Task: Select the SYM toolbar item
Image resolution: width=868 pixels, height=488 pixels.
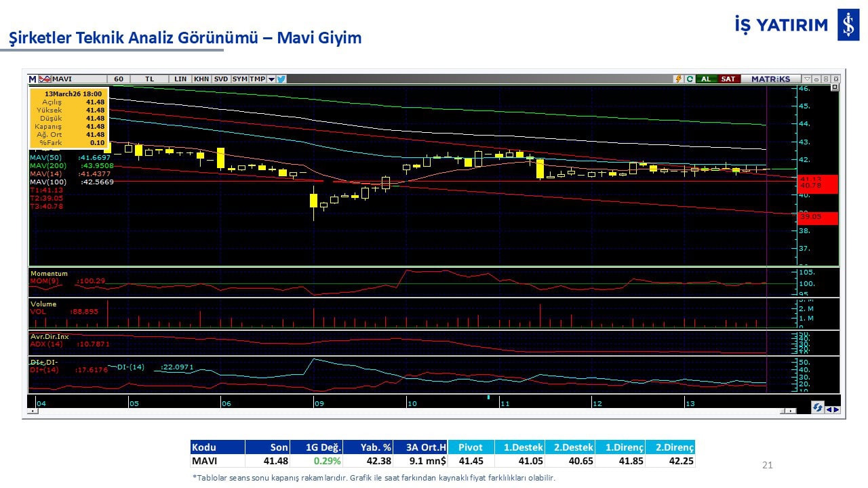Action: point(239,79)
